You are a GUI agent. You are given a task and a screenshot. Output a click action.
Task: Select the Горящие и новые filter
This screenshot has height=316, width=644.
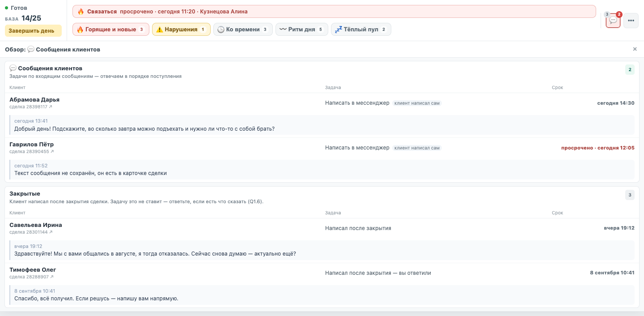pos(111,30)
